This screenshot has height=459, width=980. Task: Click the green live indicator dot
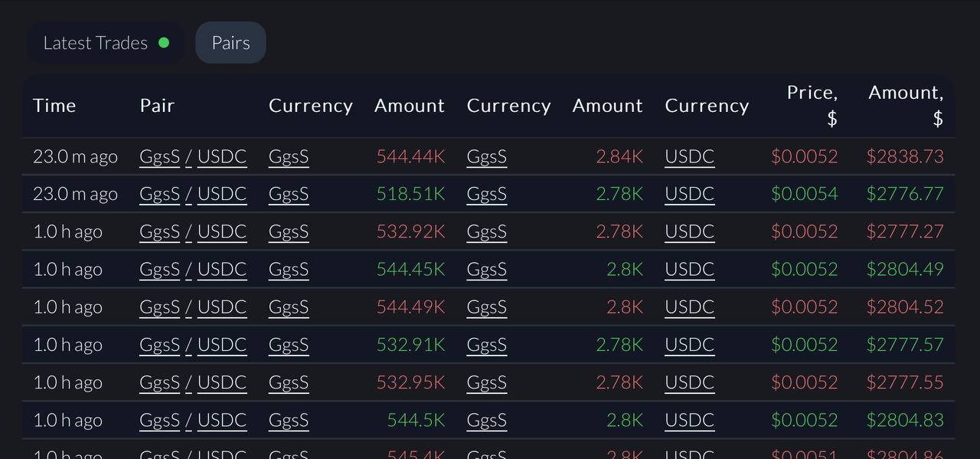click(163, 43)
